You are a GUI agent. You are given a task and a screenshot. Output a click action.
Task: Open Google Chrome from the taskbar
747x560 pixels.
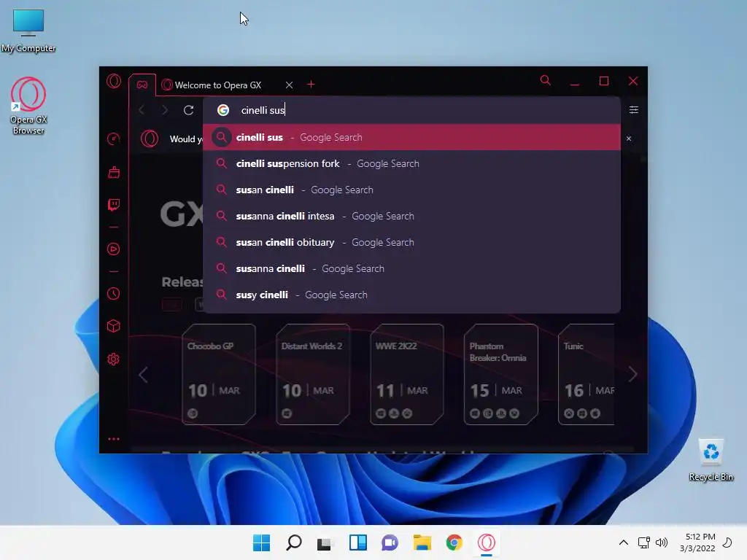tap(454, 542)
